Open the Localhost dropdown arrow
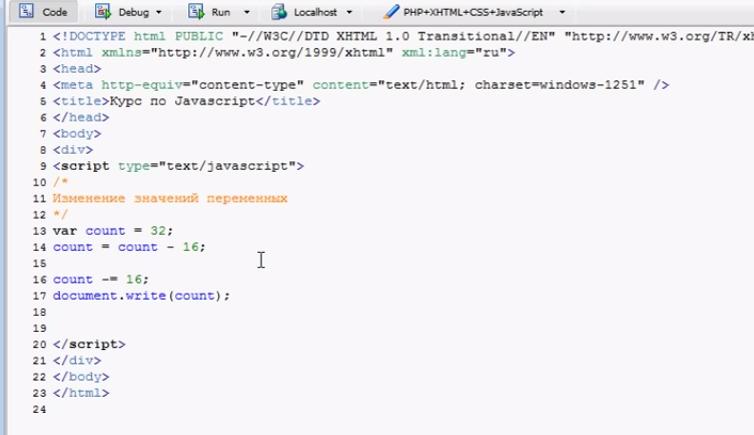 349,12
